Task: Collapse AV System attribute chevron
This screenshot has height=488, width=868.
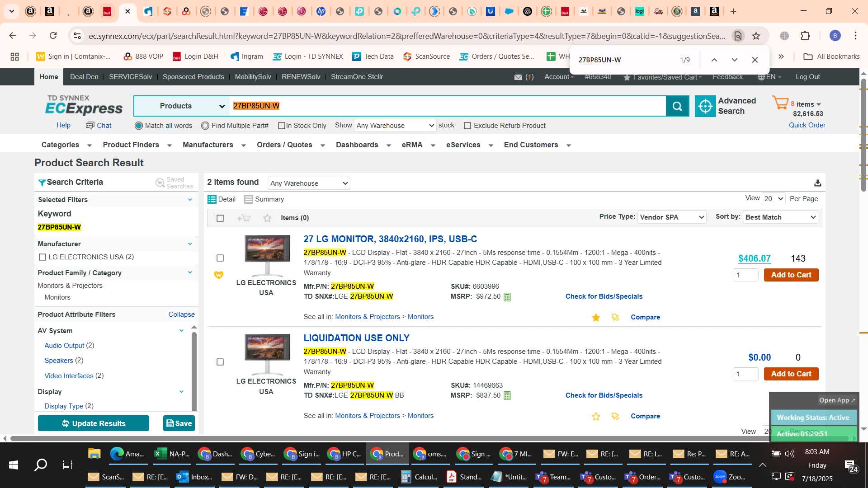Action: click(181, 331)
